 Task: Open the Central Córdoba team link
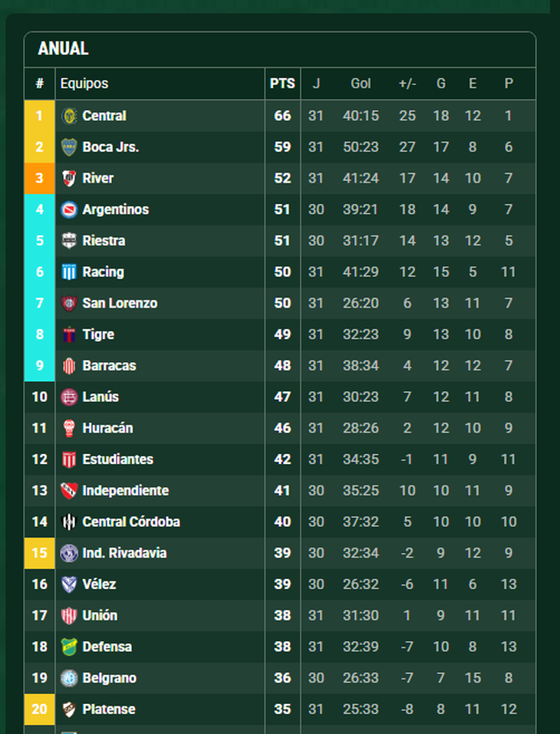click(x=131, y=522)
